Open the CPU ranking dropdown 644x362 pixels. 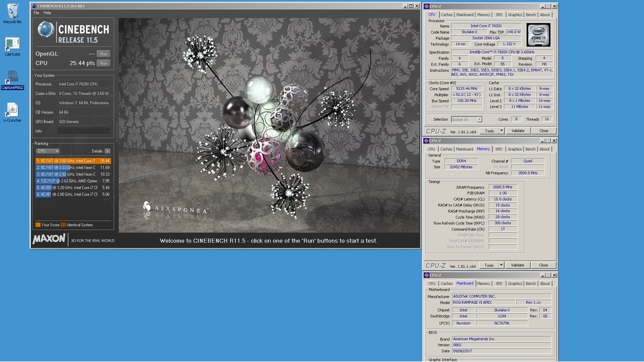coord(48,151)
